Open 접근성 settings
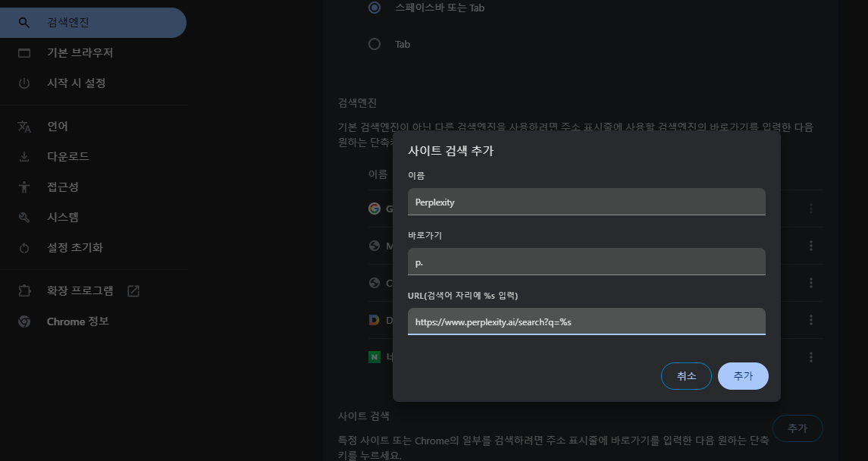This screenshot has height=461, width=868. tap(63, 187)
